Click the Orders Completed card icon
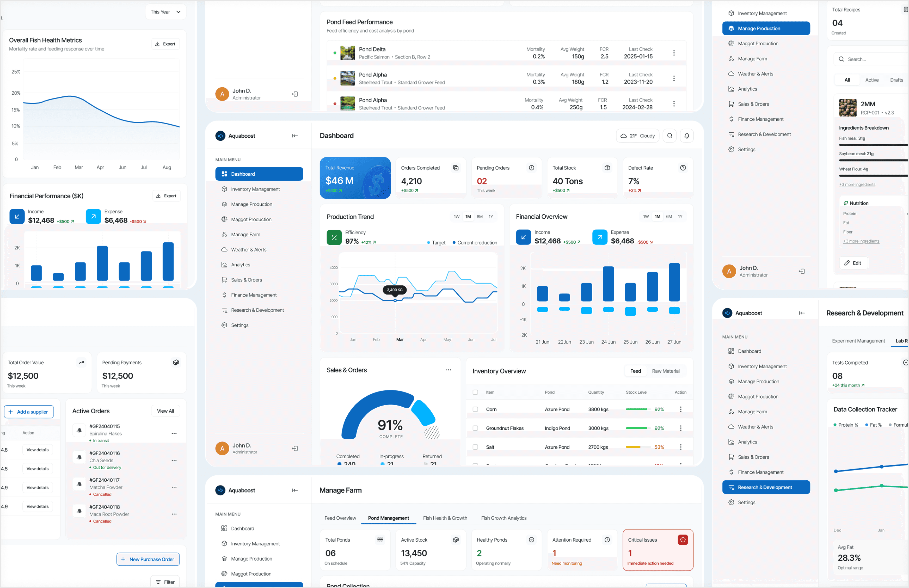Image resolution: width=909 pixels, height=588 pixels. [456, 168]
